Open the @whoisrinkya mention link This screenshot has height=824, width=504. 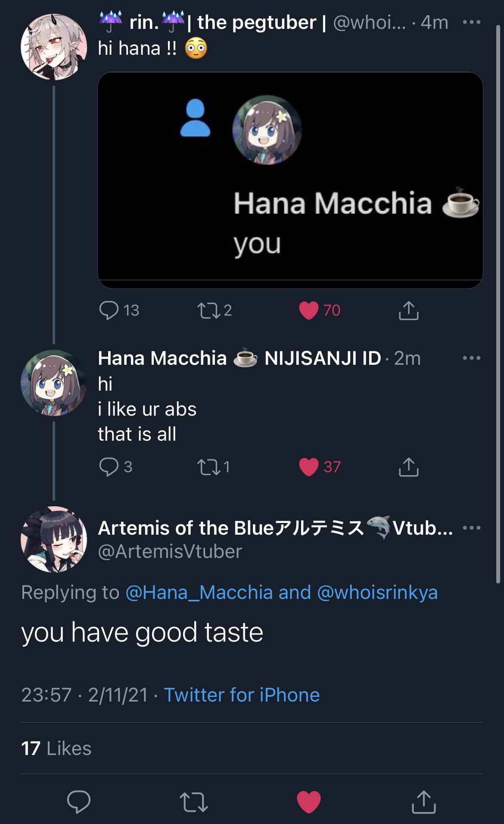pos(377,592)
